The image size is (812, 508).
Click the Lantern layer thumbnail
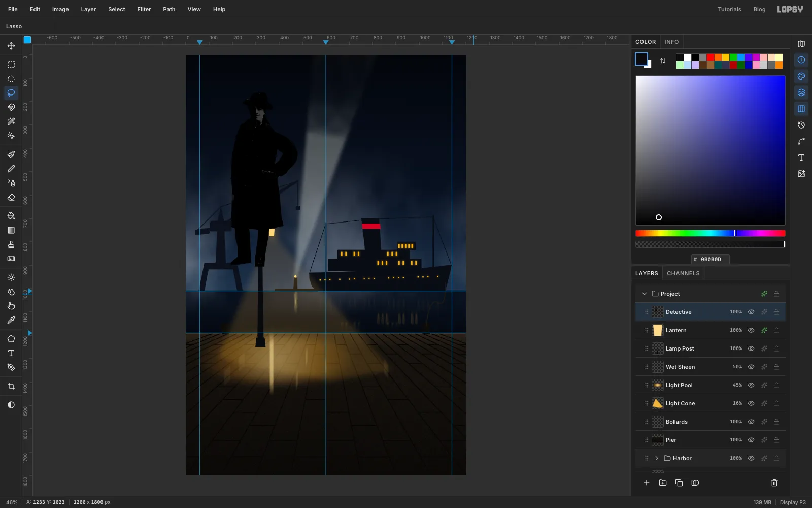pos(658,330)
